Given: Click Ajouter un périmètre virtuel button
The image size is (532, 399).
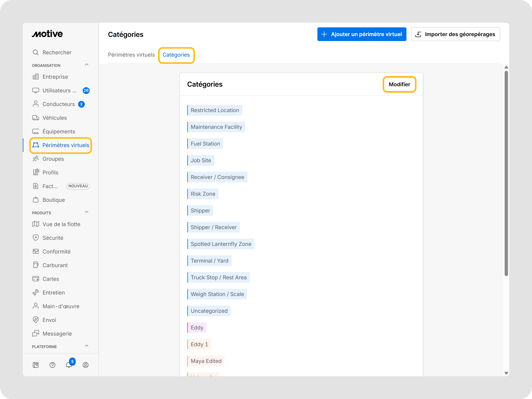Looking at the screenshot, I should click(x=362, y=34).
